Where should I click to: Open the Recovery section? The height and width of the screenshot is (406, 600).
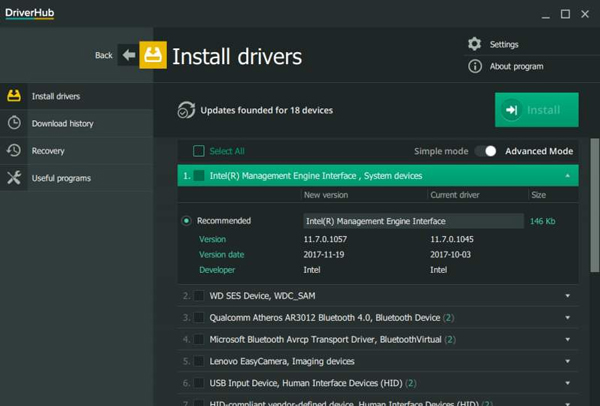77,151
